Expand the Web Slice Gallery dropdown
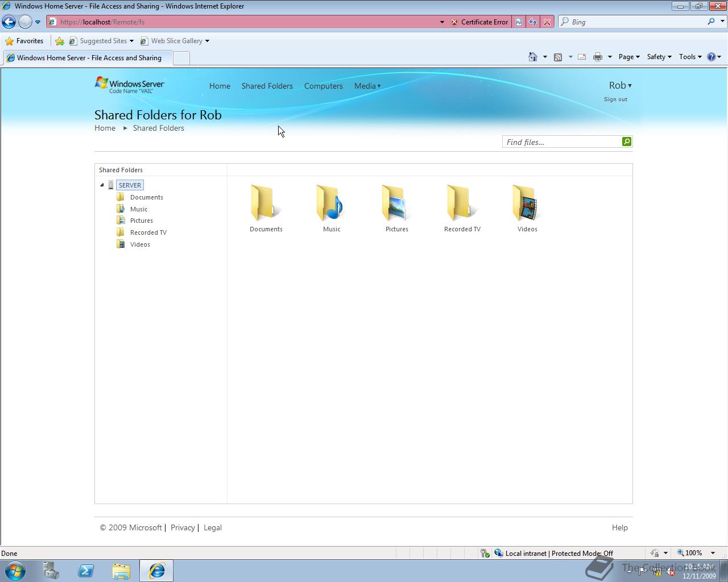This screenshot has width=728, height=582. (207, 41)
